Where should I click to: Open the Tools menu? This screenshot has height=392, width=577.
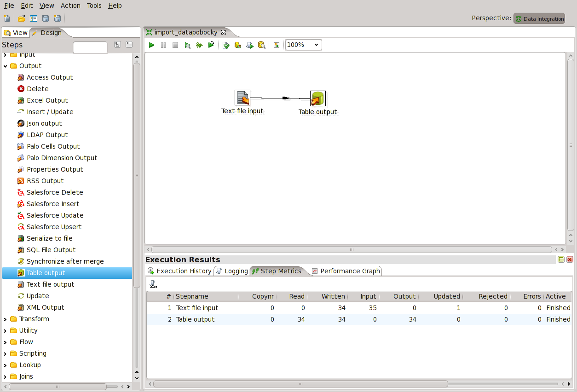click(x=94, y=6)
